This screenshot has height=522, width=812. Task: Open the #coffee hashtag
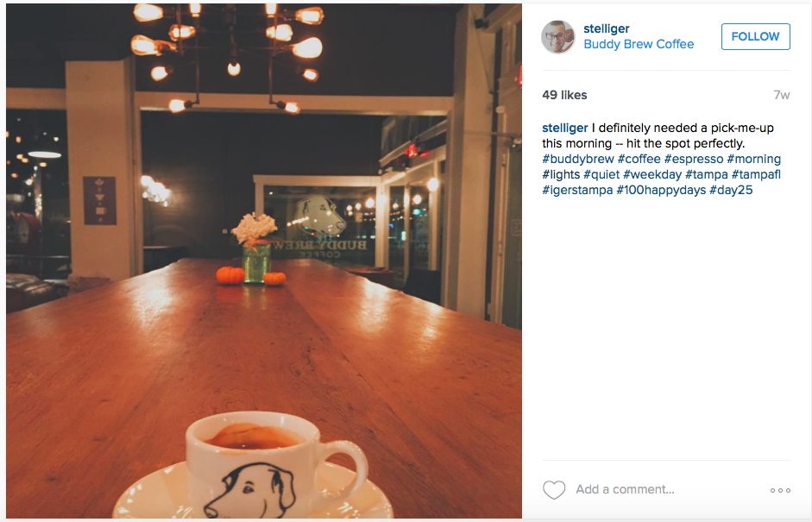639,159
